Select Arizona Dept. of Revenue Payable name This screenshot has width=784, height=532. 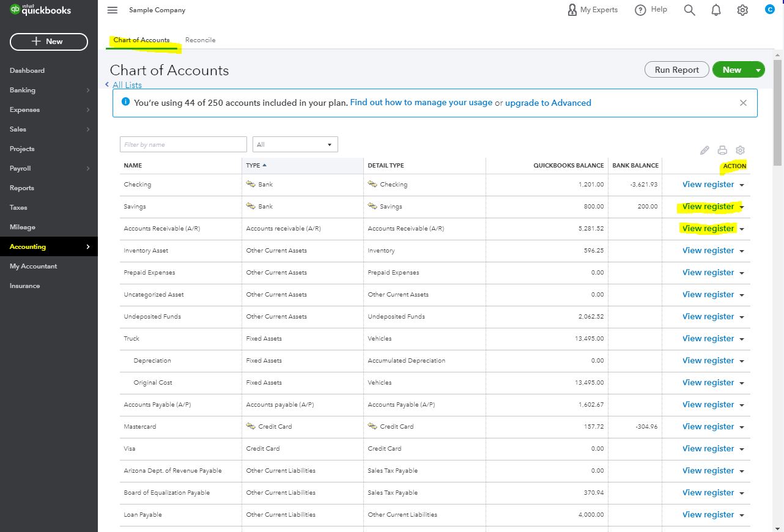point(172,470)
